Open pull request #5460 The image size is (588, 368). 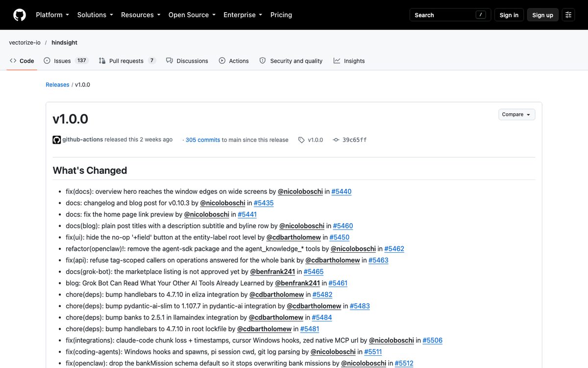343,226
